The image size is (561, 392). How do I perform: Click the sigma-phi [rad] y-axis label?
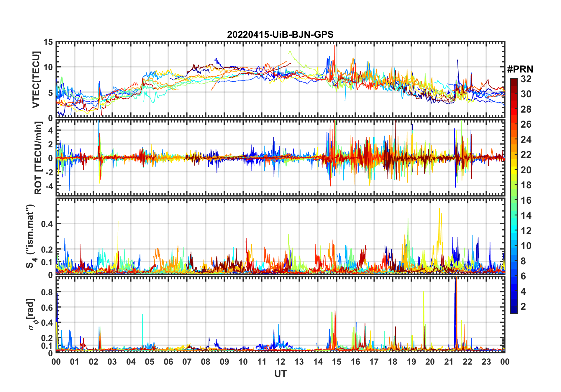[x=32, y=314]
